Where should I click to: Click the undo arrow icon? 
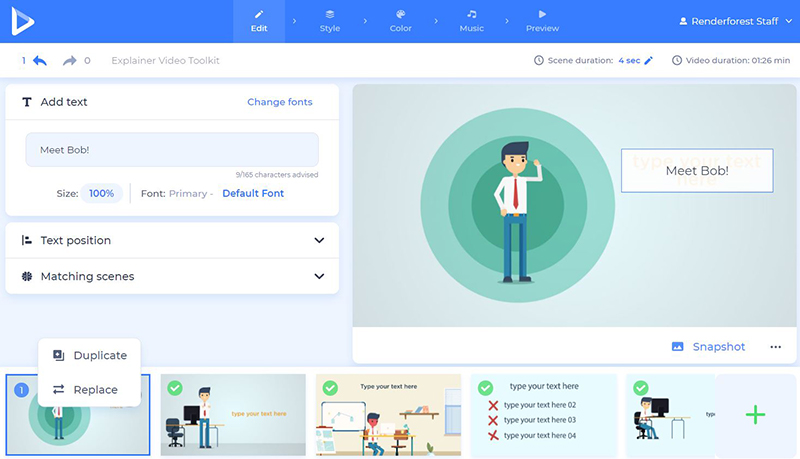coord(40,61)
